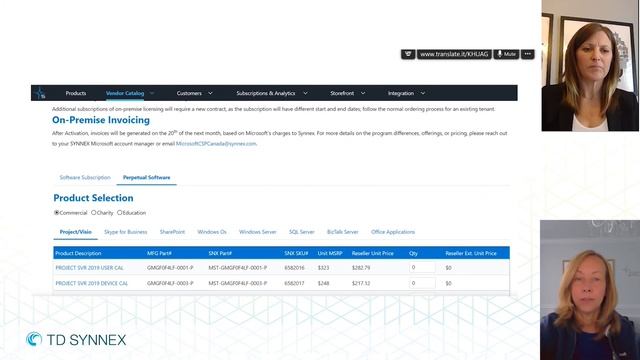This screenshot has height=360, width=640.
Task: Switch to the BizTalk Server tab
Action: 342,232
